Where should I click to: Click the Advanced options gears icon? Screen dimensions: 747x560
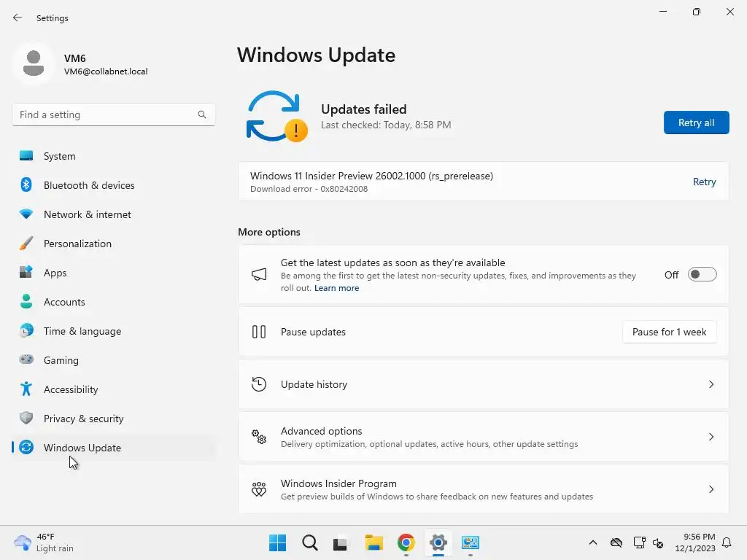click(x=259, y=437)
